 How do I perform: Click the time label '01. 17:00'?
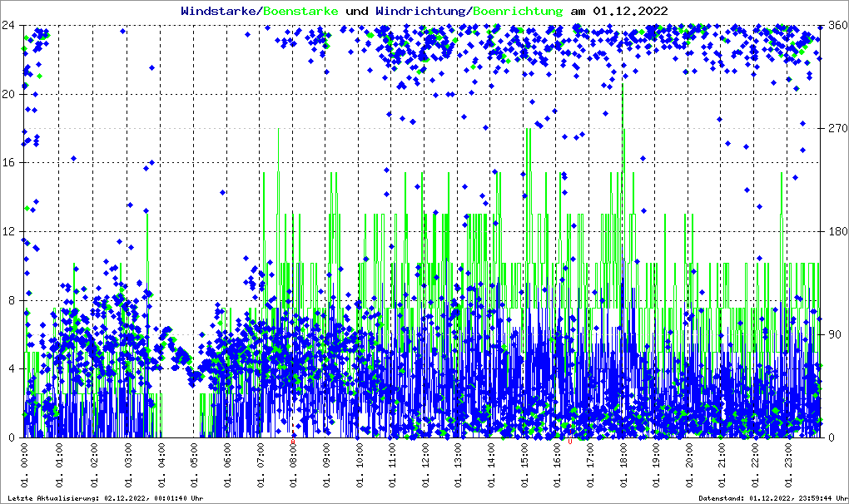pos(591,465)
